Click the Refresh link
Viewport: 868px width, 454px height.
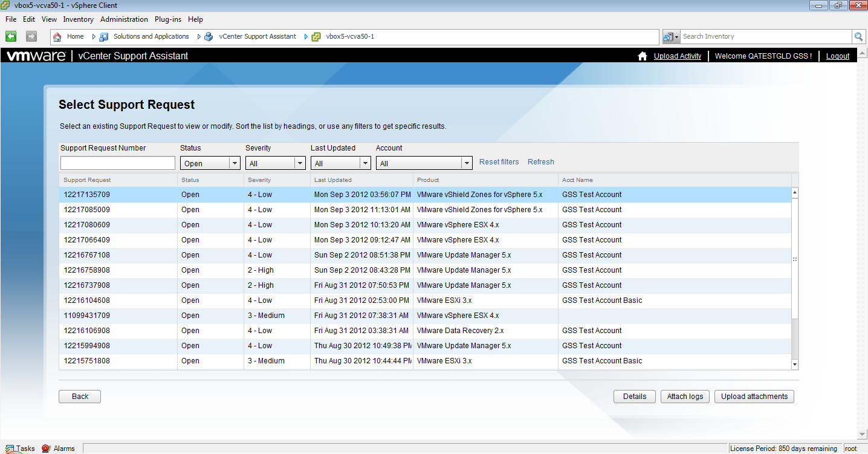coord(541,162)
